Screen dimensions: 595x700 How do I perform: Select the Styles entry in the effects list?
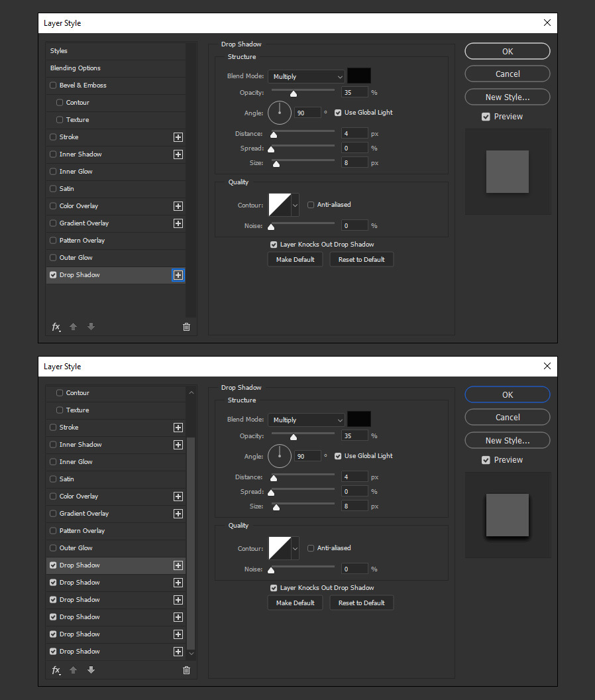pos(115,51)
